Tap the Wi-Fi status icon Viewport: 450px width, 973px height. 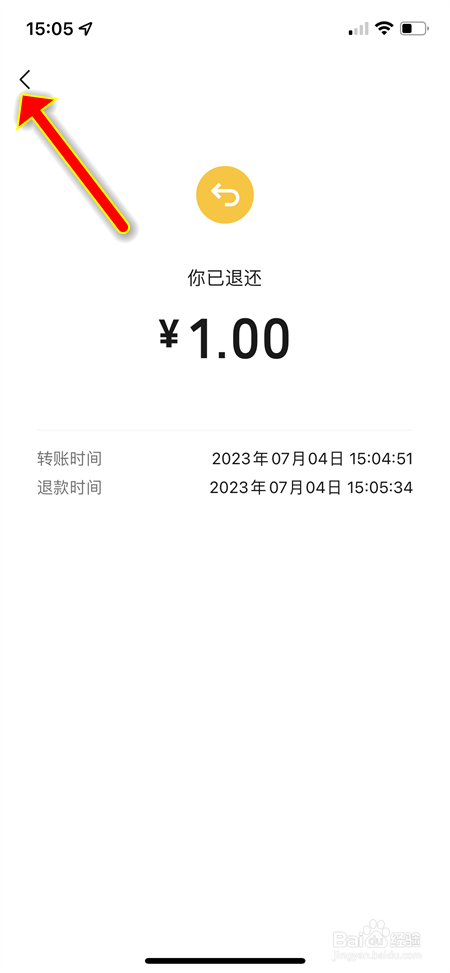385,28
